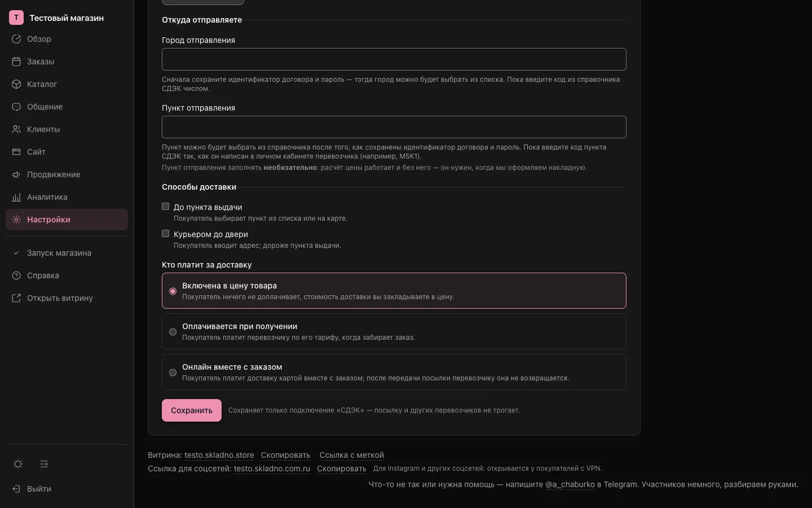Click the Откуда отправляете section heading
This screenshot has height=508, width=812.
pyautogui.click(x=202, y=20)
